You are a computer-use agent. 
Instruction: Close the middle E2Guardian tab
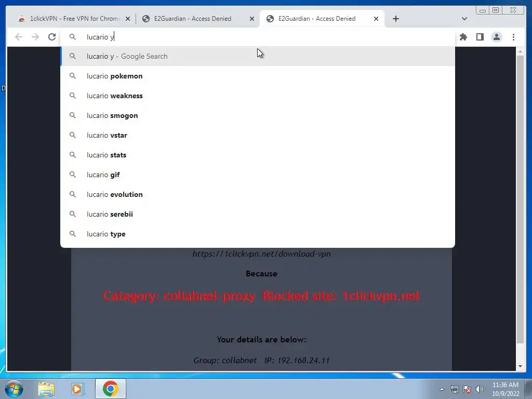(x=252, y=19)
